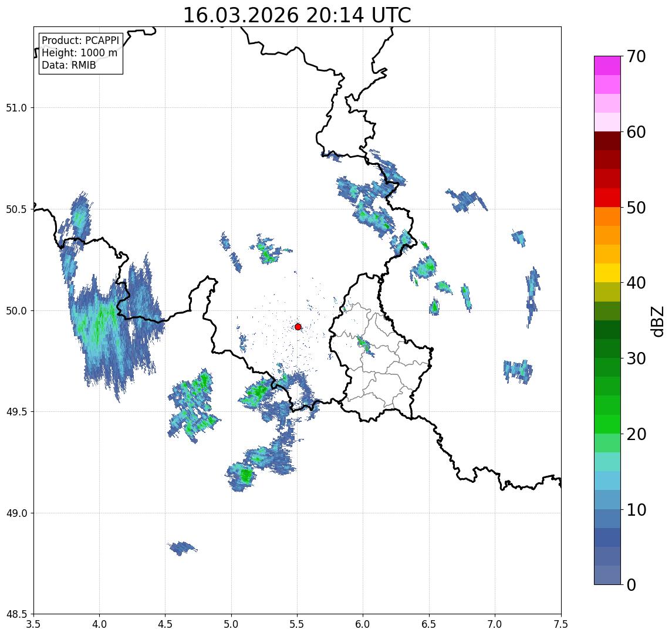Click the longitude label 7.0
Screen dimensions: 672x636
coord(495,624)
